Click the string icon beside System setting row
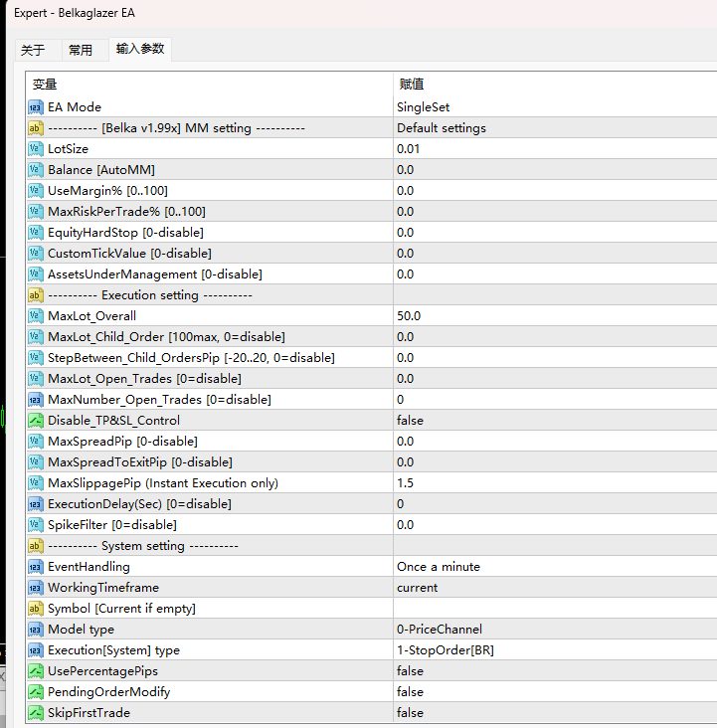 [x=35, y=546]
